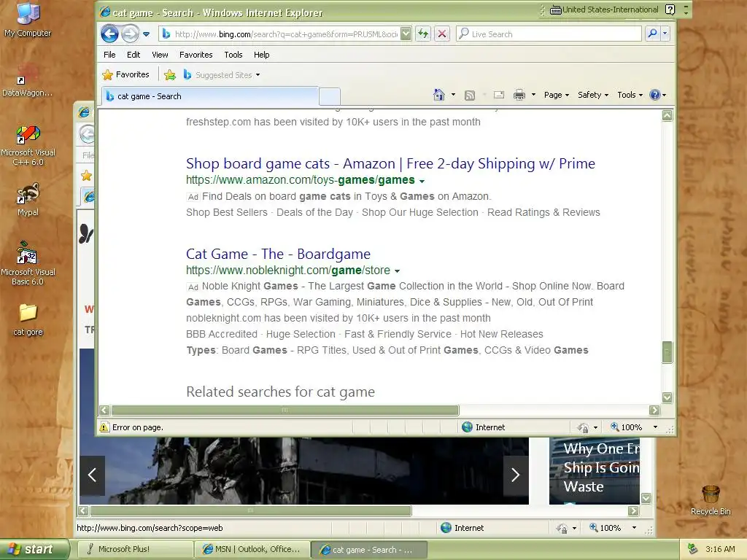The image size is (747, 560).
Task: Click the nobleknight.com game/store URL
Action: click(x=287, y=271)
